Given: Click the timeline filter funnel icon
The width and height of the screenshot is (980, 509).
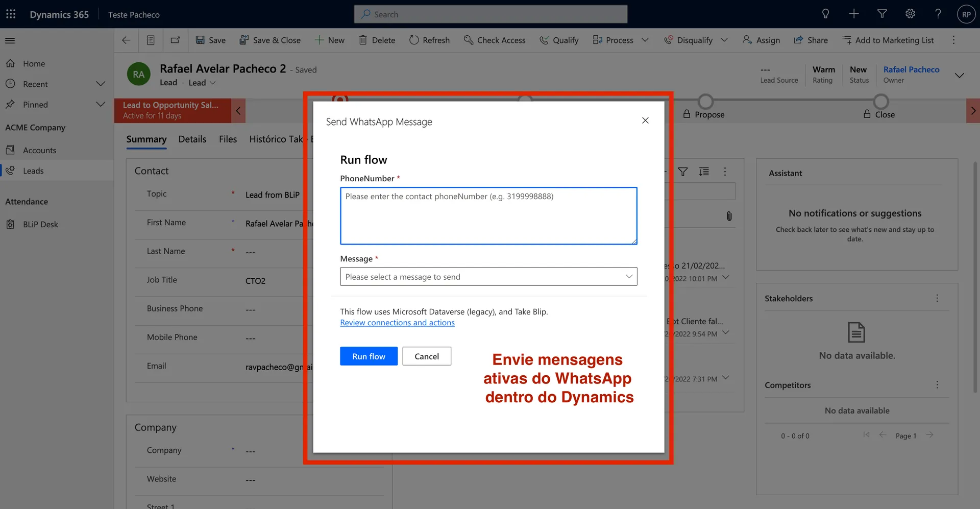Looking at the screenshot, I should [683, 172].
